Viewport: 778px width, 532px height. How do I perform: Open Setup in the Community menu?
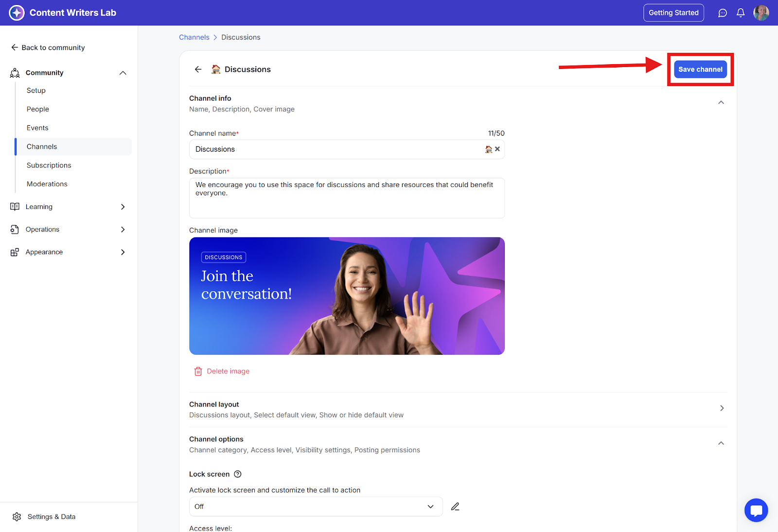click(36, 90)
